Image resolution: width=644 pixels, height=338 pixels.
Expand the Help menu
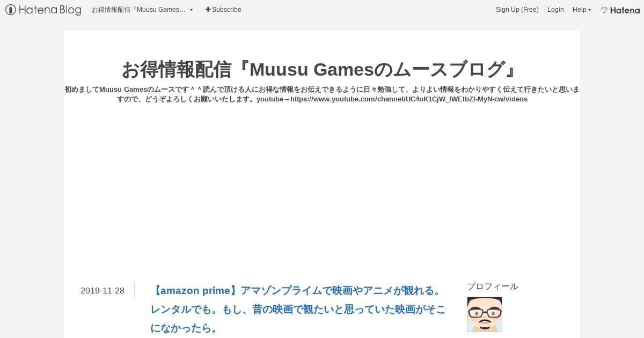pos(581,10)
